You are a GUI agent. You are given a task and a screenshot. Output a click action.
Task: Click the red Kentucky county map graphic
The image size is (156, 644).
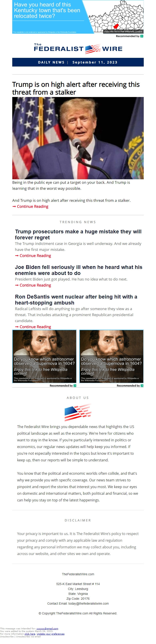coord(116,26)
